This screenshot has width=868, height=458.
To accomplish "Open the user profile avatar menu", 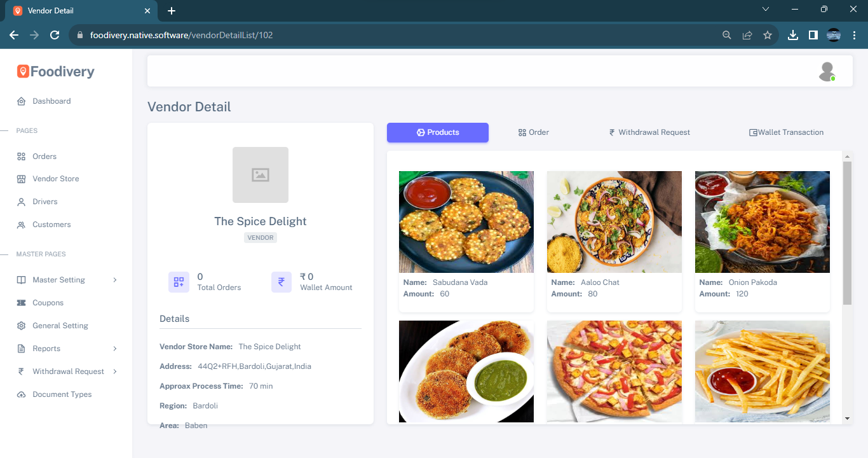I will coord(826,71).
